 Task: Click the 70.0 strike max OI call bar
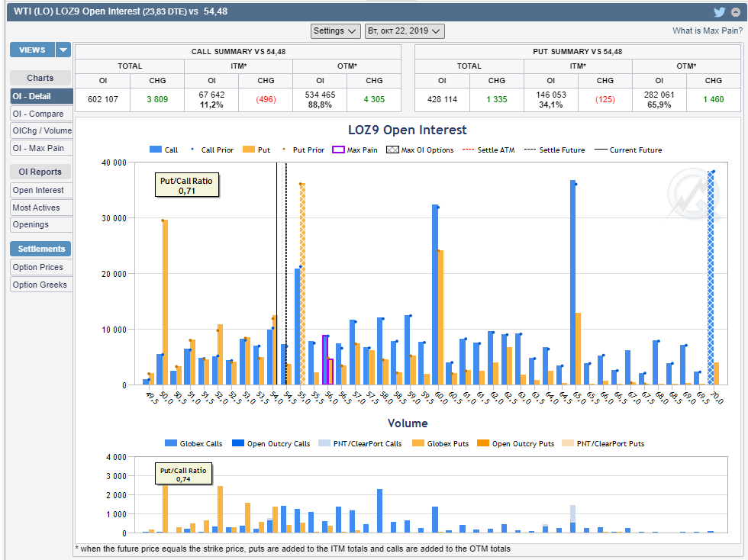click(x=711, y=278)
